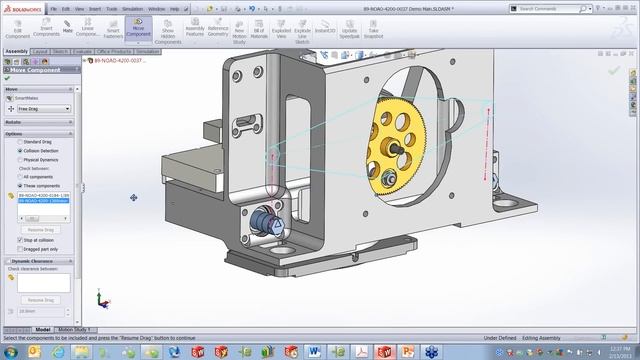Click Update Speedpak

click(x=349, y=29)
